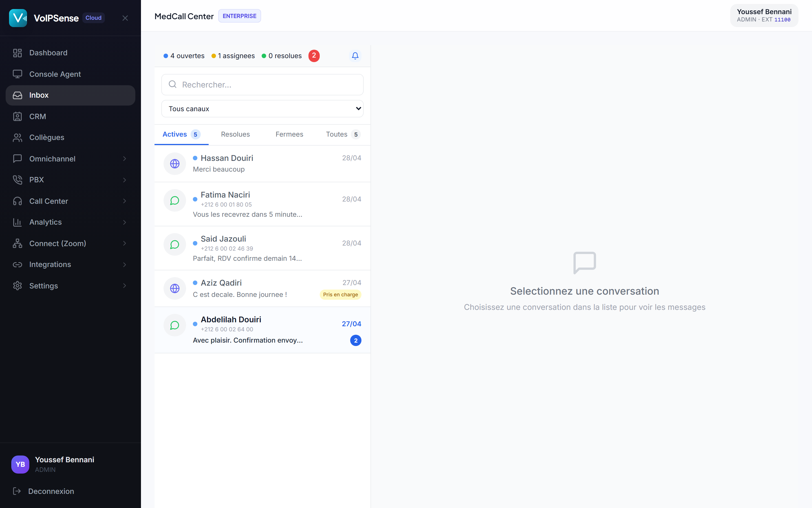Click the CRM contact icon

[17, 117]
